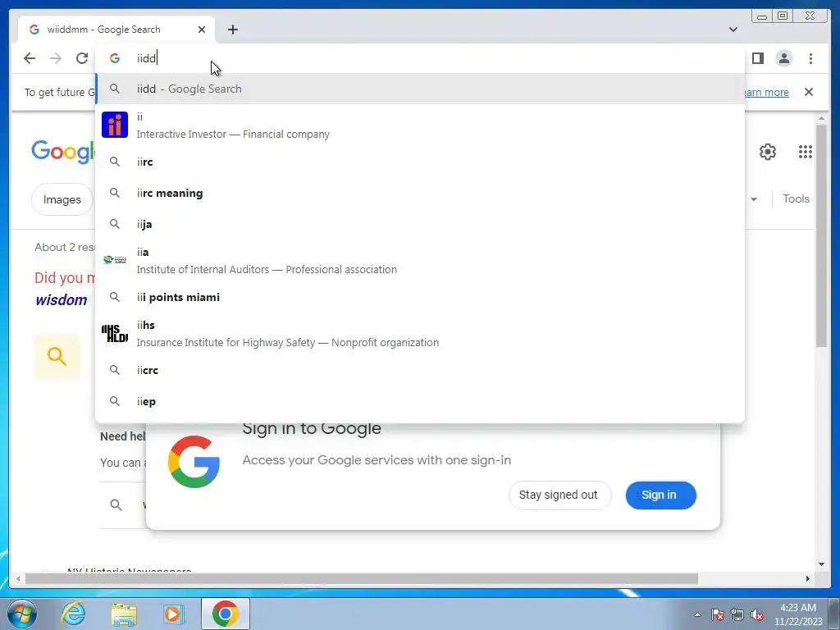Click the Chrome taskbar icon
The image size is (840, 630).
click(225, 614)
